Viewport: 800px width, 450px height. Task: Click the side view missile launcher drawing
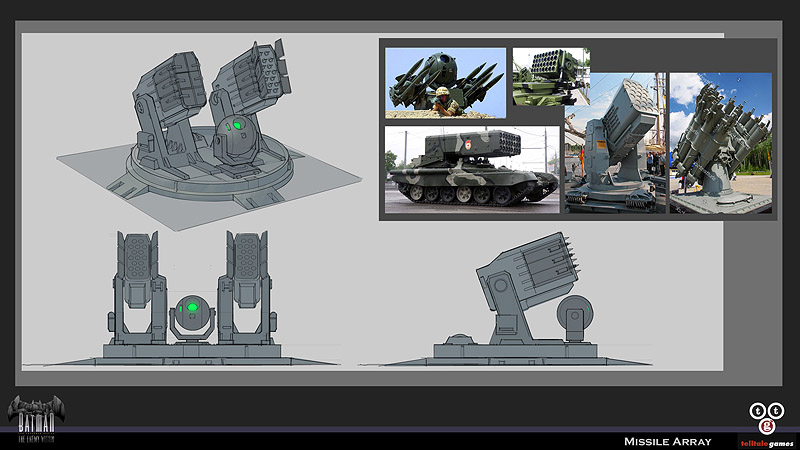[515, 299]
